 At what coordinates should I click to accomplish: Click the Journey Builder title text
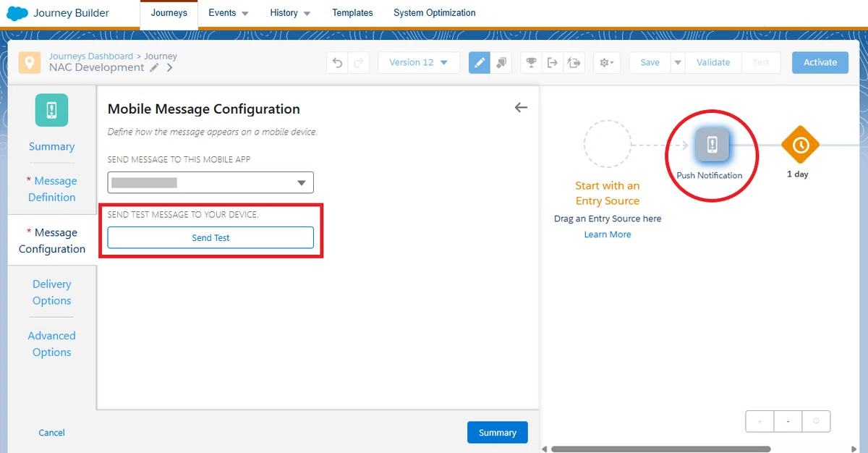71,13
